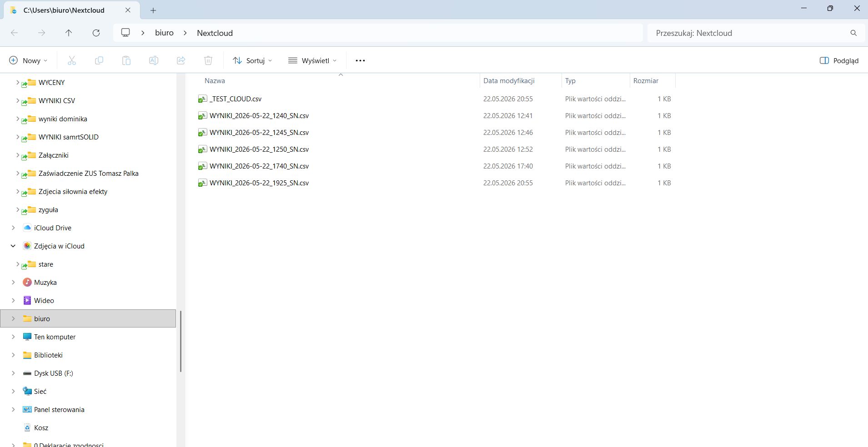Sort by the Rozmiar column header

[x=646, y=80]
